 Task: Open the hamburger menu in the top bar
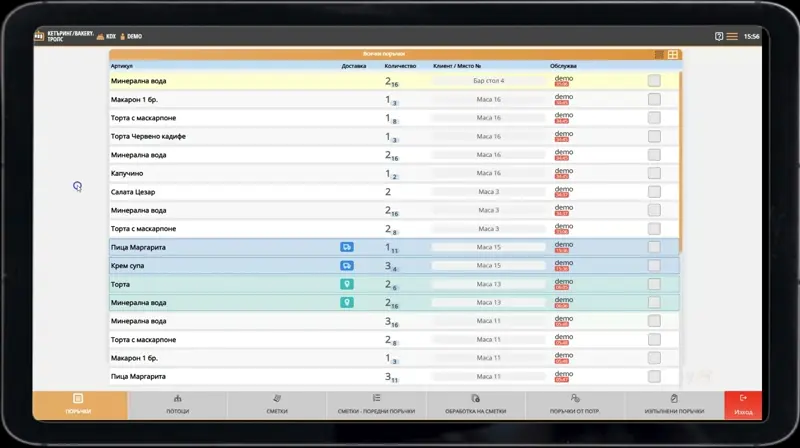pos(732,36)
